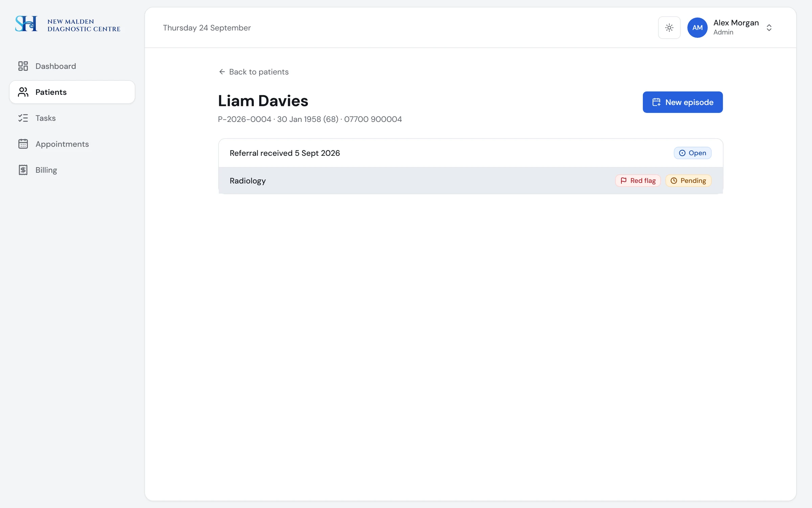Click the calendar-plus icon in New episode
This screenshot has height=508, width=812.
(x=656, y=102)
